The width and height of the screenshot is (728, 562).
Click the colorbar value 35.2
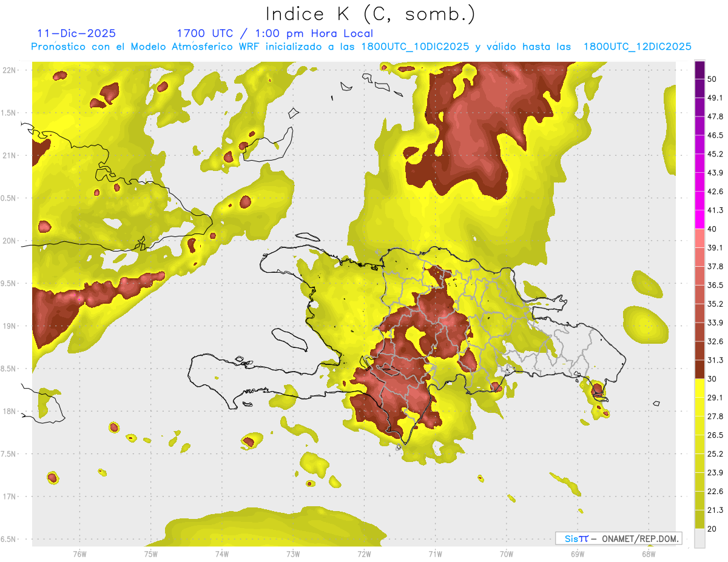click(715, 304)
